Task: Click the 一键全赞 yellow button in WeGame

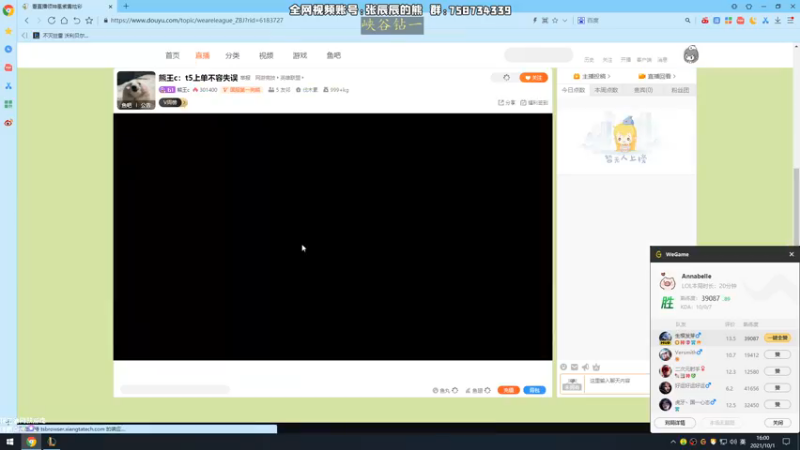Action: [x=777, y=338]
